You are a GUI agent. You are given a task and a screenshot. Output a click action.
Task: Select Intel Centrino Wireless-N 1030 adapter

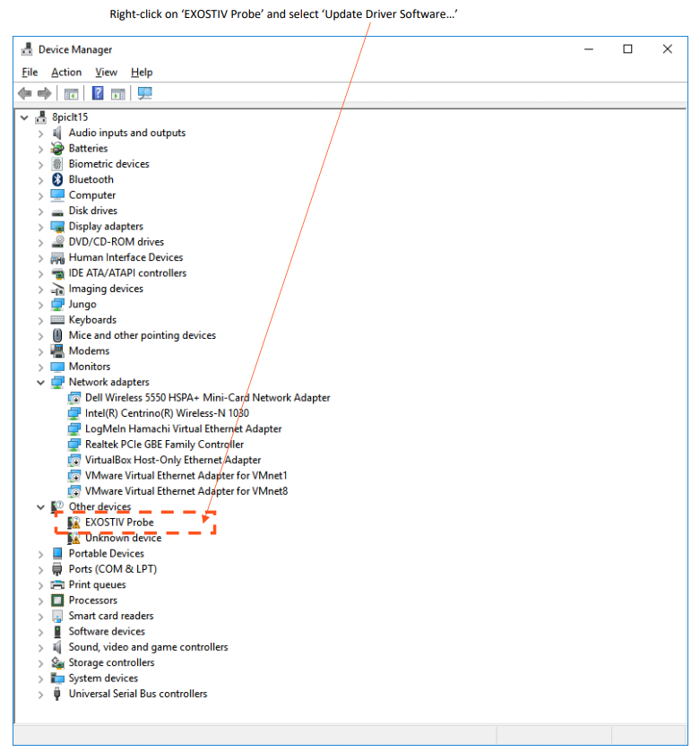167,413
